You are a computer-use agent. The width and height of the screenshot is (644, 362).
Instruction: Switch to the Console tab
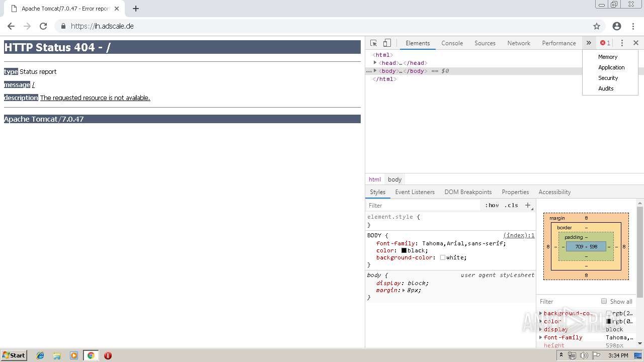click(x=452, y=43)
